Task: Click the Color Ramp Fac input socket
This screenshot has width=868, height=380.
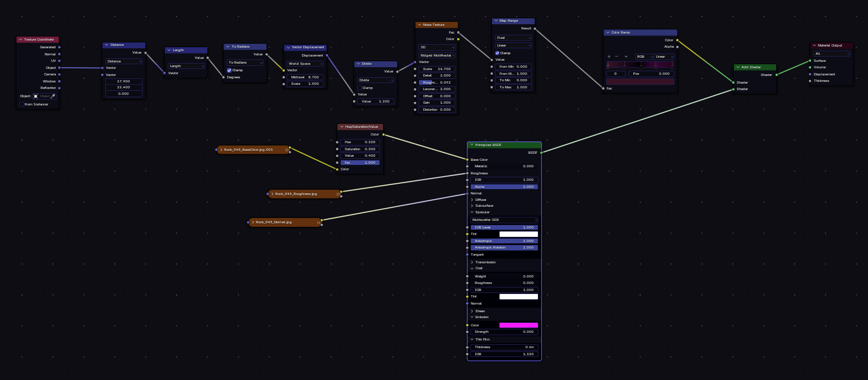Action: (604, 88)
